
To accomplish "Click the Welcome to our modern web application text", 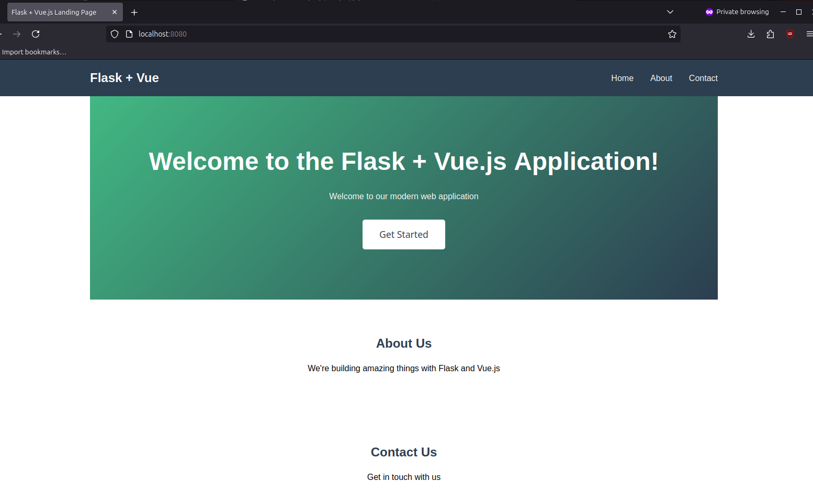I will (404, 197).
